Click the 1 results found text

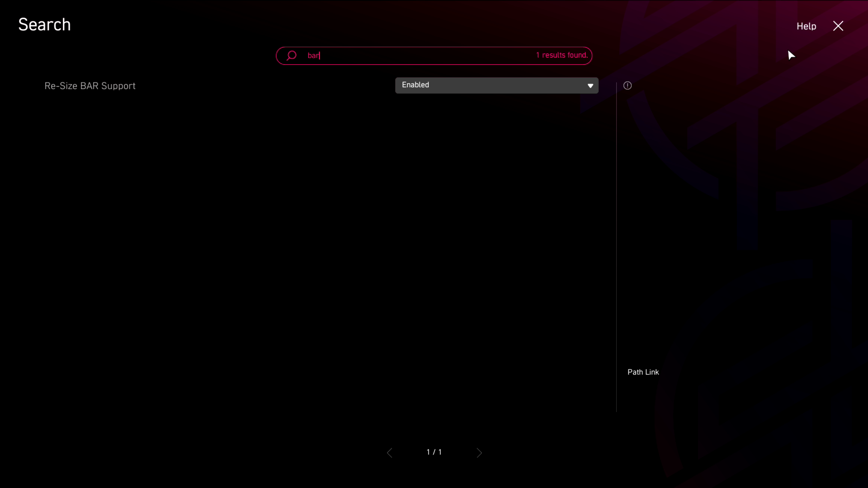pos(562,55)
